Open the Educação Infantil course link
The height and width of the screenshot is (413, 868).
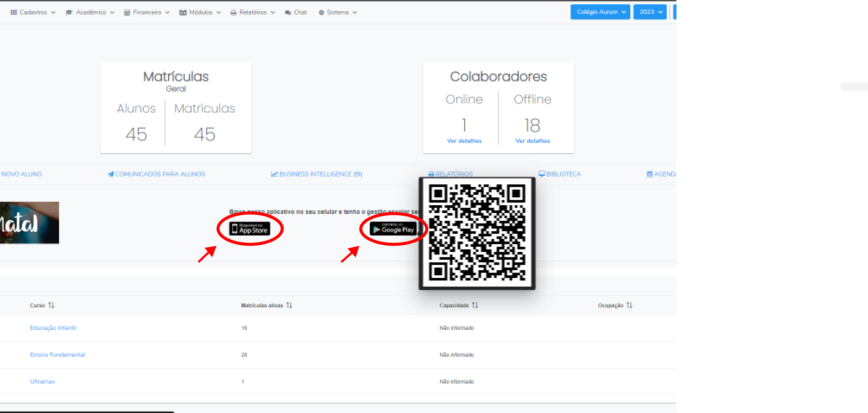click(53, 328)
